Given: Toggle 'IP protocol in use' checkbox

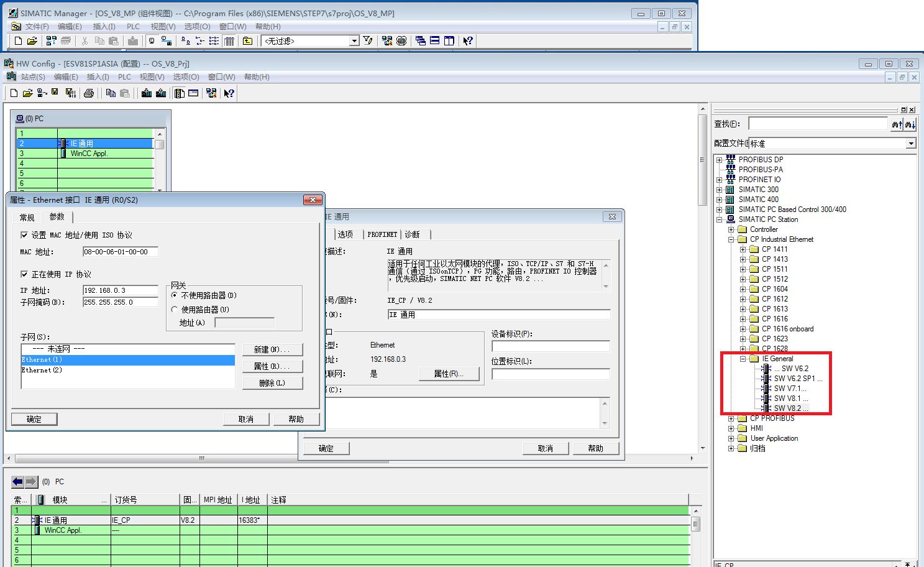Looking at the screenshot, I should [24, 274].
